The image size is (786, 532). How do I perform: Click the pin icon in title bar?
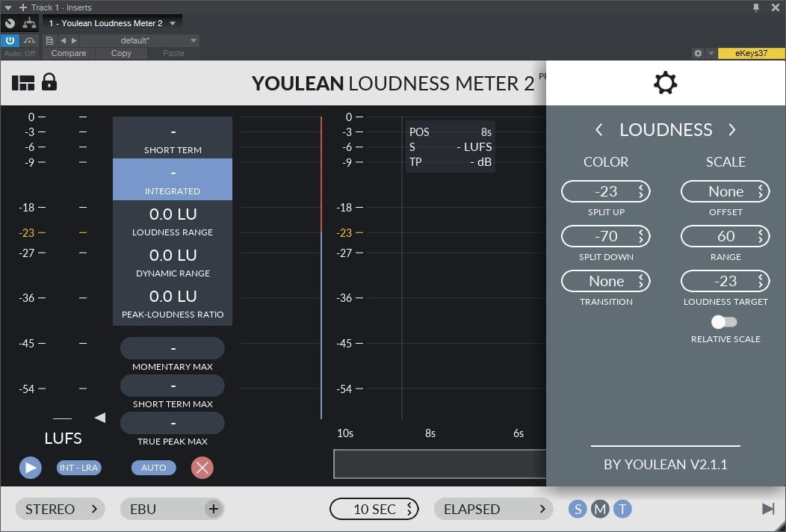[x=756, y=7]
